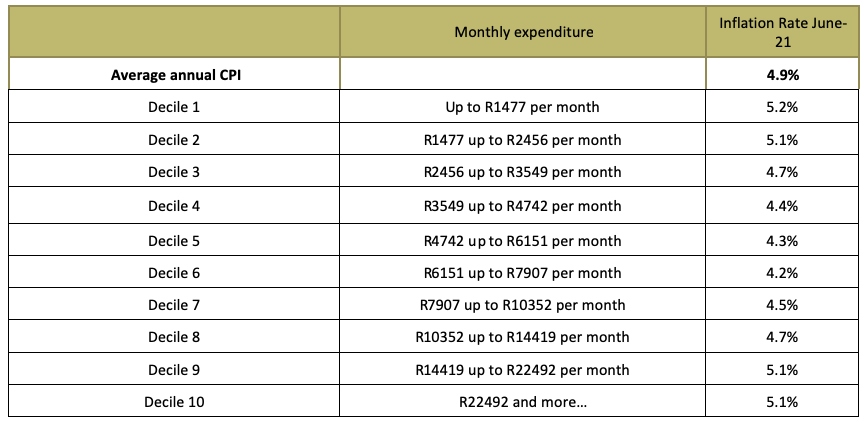Click the Average annual CPI row label
The height and width of the screenshot is (423, 867).
[175, 75]
